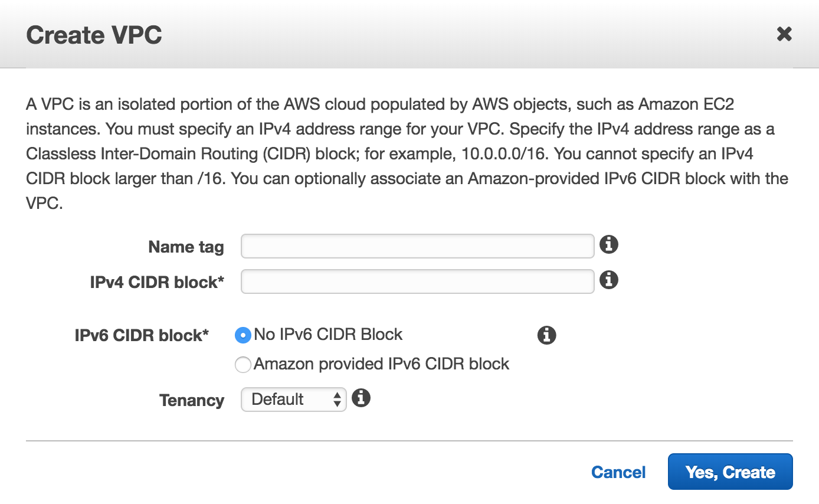Confirm with the Yes, Create button

pos(730,472)
